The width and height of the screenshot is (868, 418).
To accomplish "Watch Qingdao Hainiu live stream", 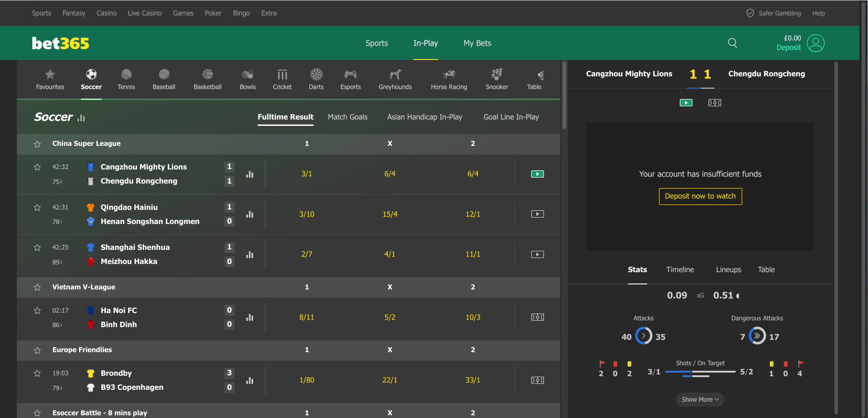I will pyautogui.click(x=538, y=214).
